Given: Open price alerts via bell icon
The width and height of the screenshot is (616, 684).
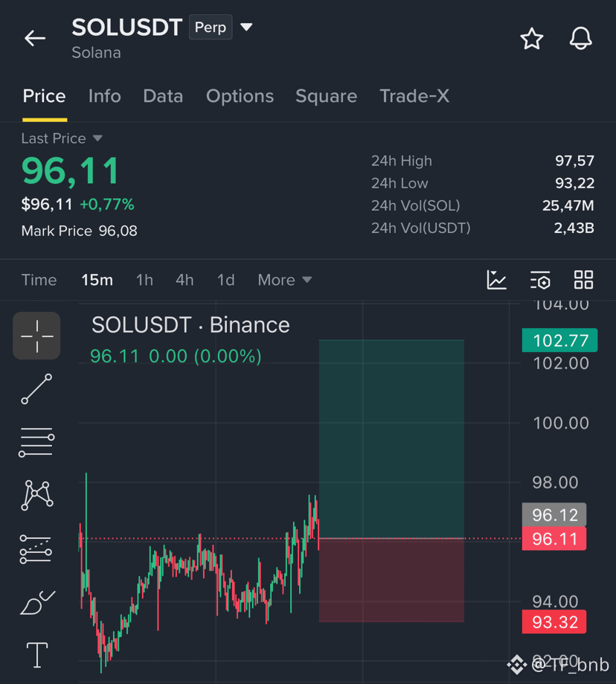Looking at the screenshot, I should pos(581,39).
